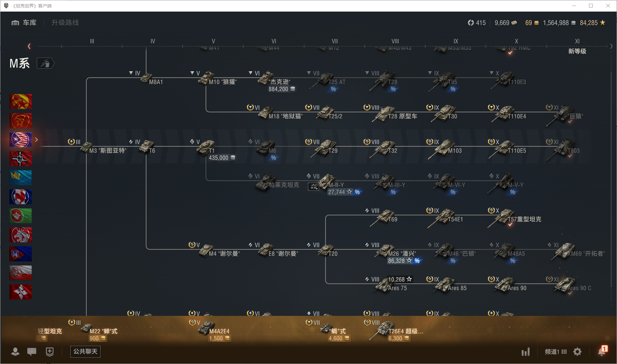Viewport: 617px width, 364px height.
Task: Click the next tier arrow on tier bar
Action: [611, 46]
